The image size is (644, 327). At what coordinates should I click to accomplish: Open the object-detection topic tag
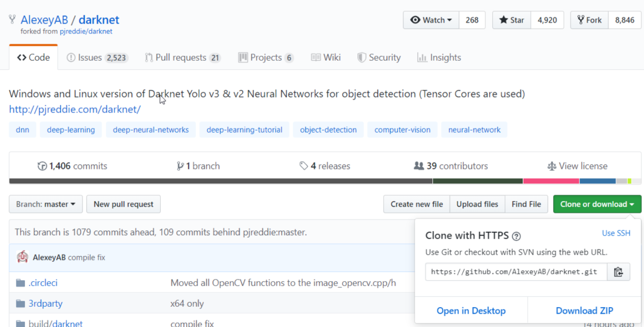pyautogui.click(x=328, y=130)
